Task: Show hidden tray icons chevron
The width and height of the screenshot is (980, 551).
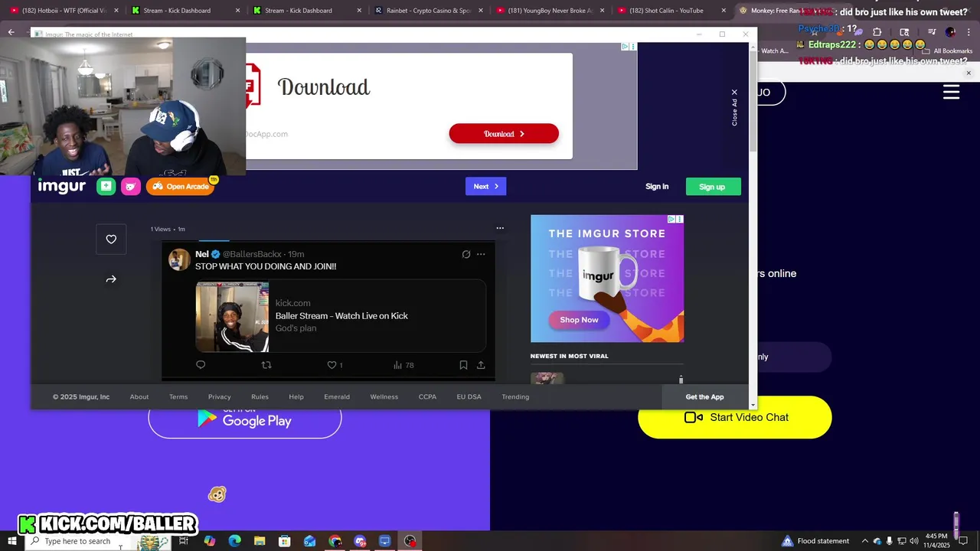Action: click(x=864, y=541)
